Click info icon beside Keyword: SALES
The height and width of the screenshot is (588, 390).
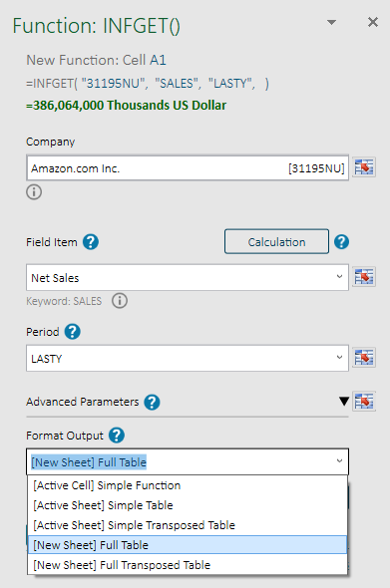(x=120, y=301)
